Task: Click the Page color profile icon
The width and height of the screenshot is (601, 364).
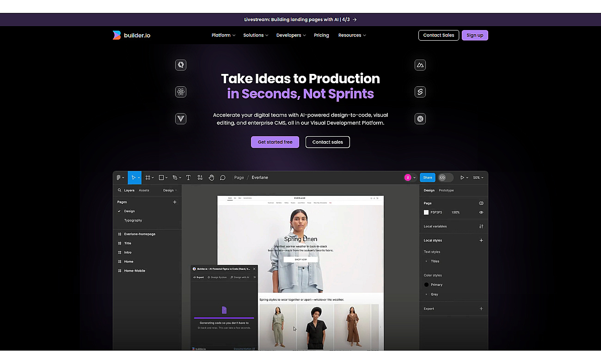Action: 481,203
